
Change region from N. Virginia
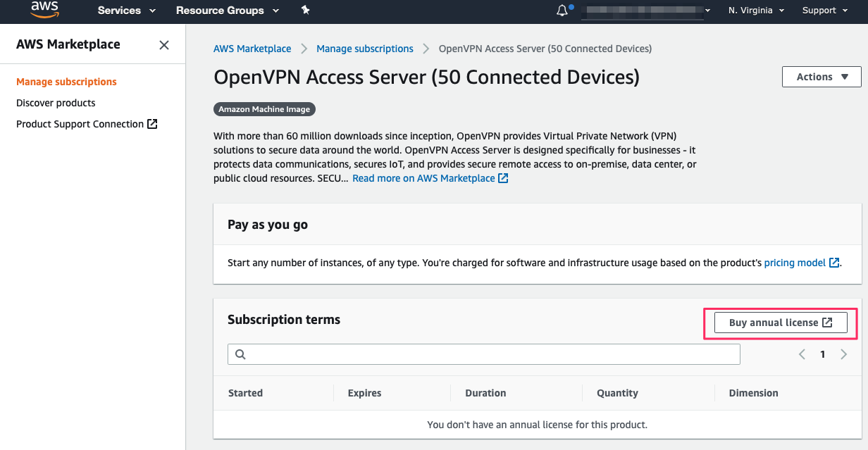point(756,11)
